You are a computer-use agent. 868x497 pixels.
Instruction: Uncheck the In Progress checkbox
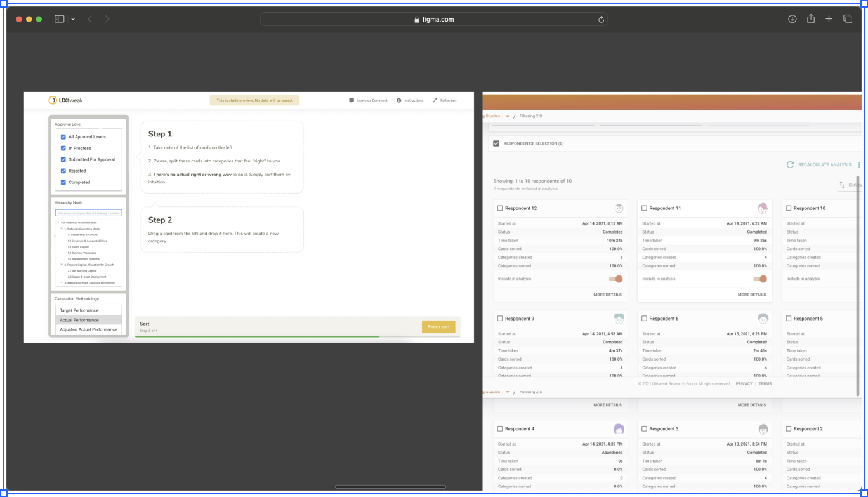tap(63, 148)
